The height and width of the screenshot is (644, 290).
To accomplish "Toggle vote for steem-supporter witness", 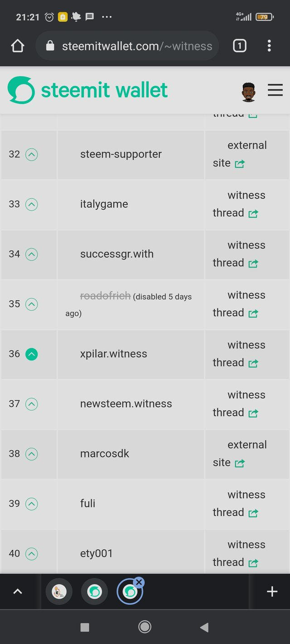I will 32,155.
